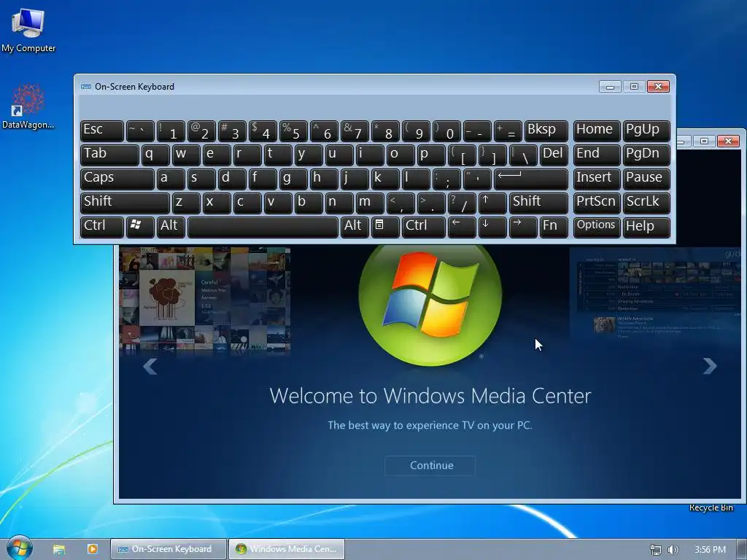
Task: Switch to Windows Media Center taskbar button
Action: click(286, 550)
